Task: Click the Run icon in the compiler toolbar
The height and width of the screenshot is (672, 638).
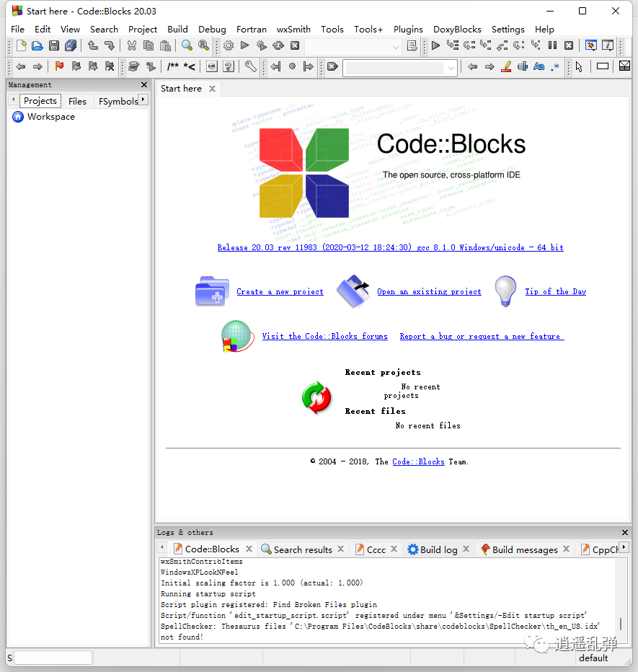Action: (x=245, y=45)
